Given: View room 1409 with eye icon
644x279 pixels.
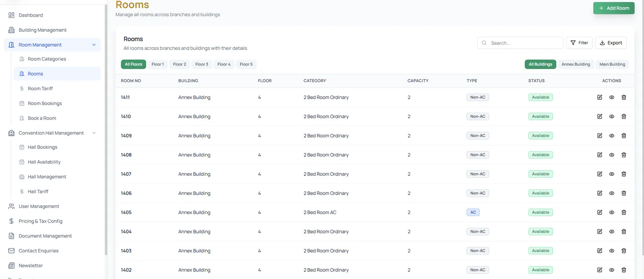Looking at the screenshot, I should click(x=612, y=135).
